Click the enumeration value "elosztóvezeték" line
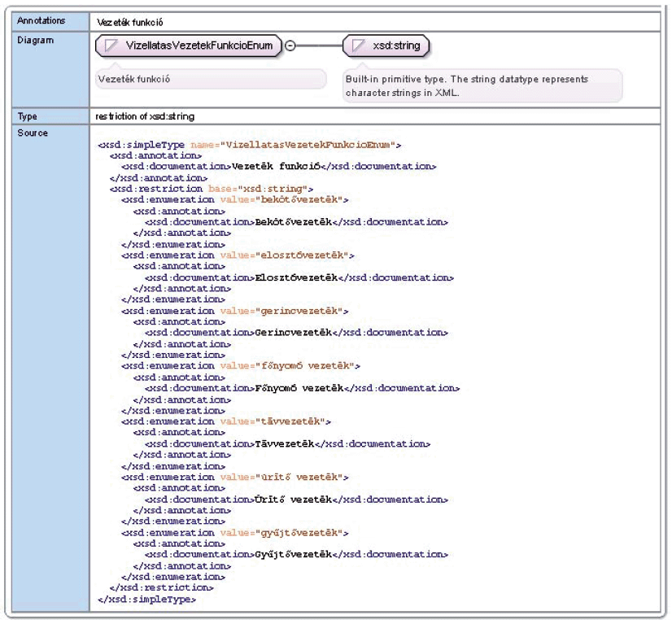672x624 pixels. click(238, 255)
